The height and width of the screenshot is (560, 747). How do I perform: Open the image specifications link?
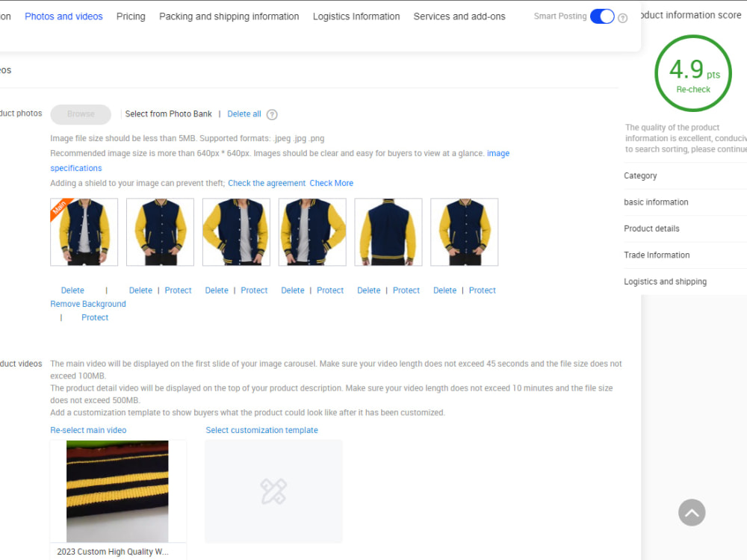pyautogui.click(x=498, y=153)
